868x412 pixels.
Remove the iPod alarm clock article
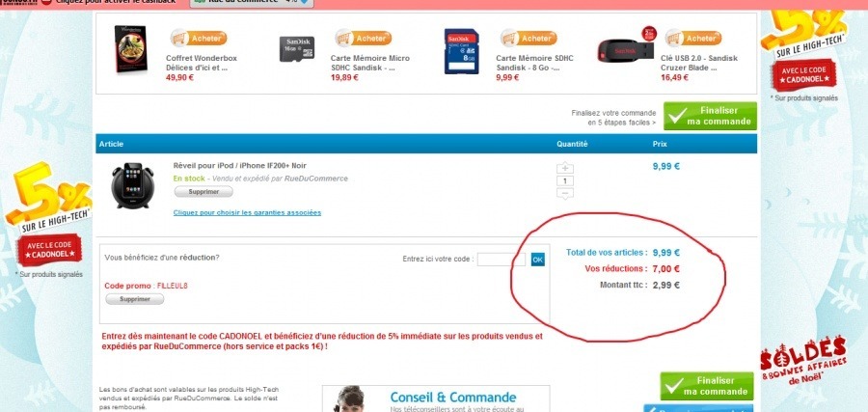click(203, 192)
